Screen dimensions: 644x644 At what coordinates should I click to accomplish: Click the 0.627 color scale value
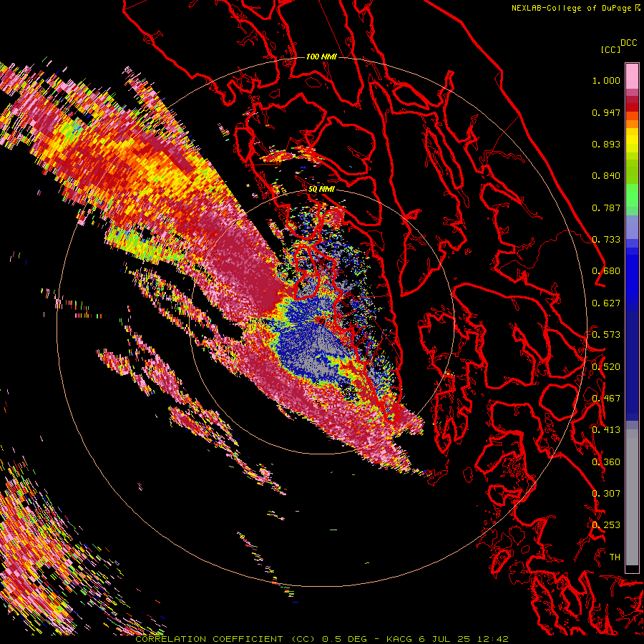(606, 303)
